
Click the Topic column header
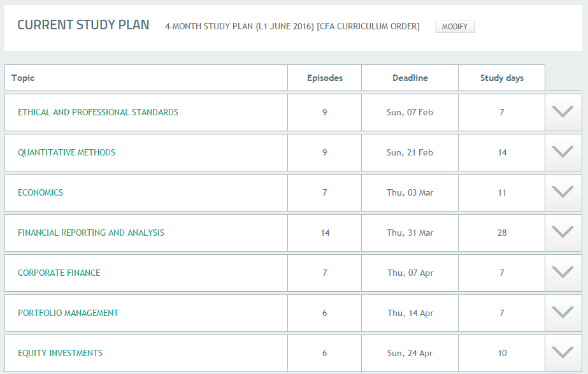23,78
